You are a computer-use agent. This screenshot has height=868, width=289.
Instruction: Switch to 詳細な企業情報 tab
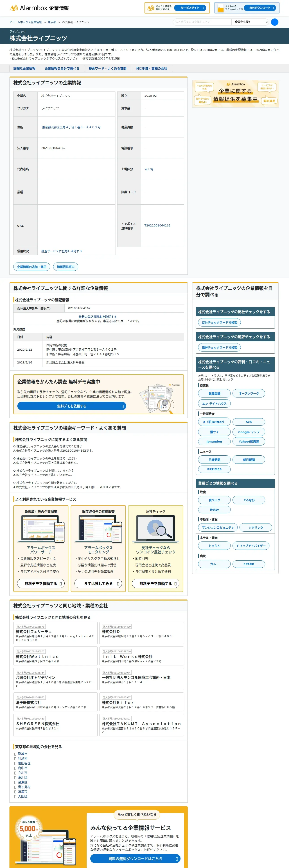24,69
